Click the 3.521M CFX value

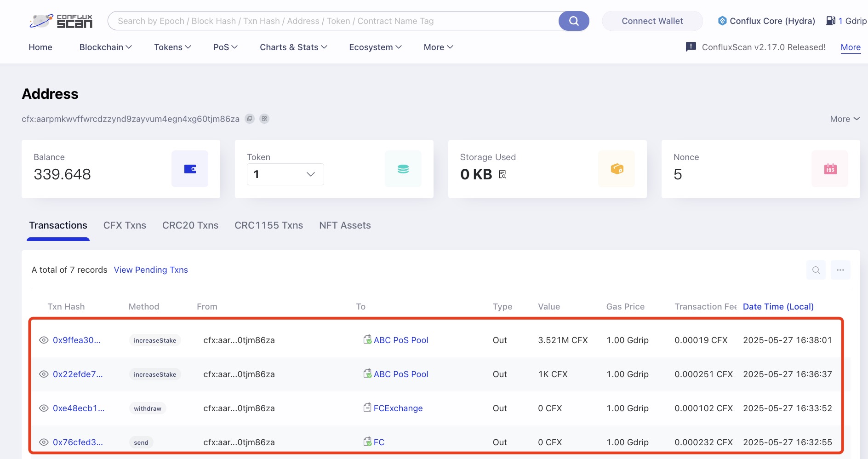tap(563, 340)
